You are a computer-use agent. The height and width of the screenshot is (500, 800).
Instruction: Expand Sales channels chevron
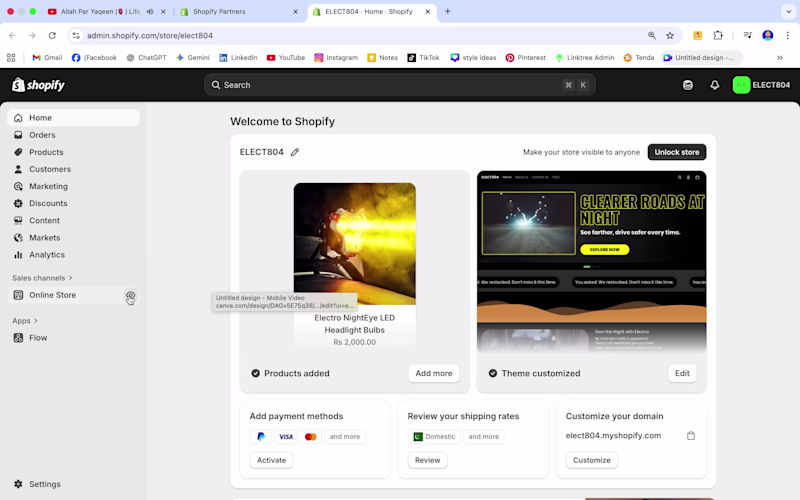tap(70, 278)
